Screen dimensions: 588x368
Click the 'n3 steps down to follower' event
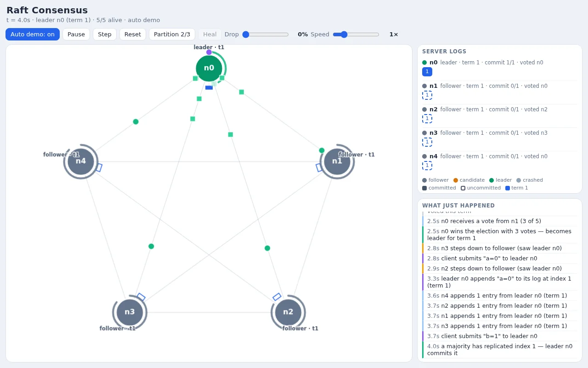point(499,248)
